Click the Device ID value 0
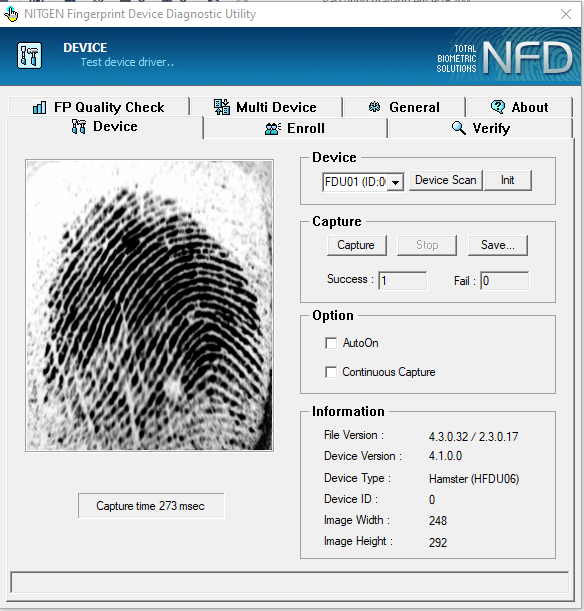 432,500
